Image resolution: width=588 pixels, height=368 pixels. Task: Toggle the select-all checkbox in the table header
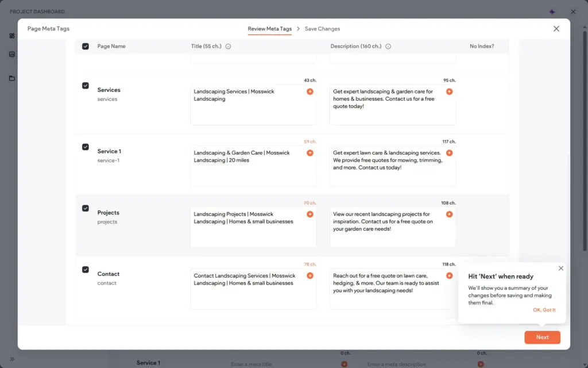point(86,46)
